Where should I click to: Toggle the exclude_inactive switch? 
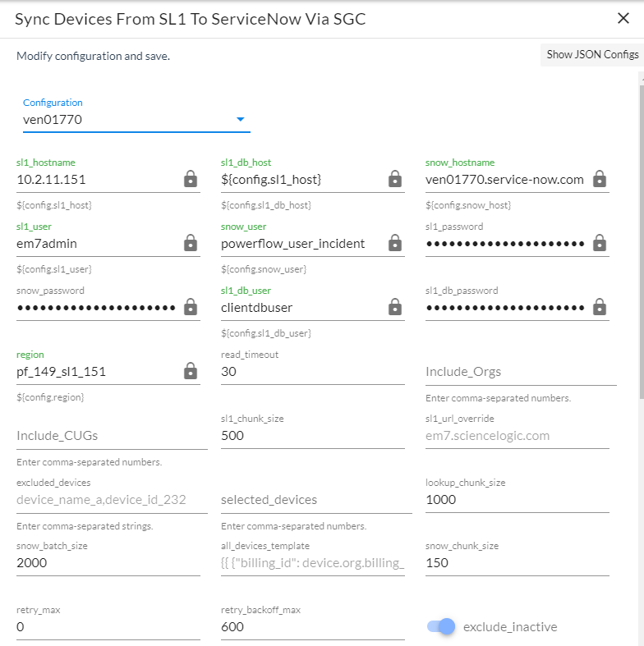[x=441, y=626]
